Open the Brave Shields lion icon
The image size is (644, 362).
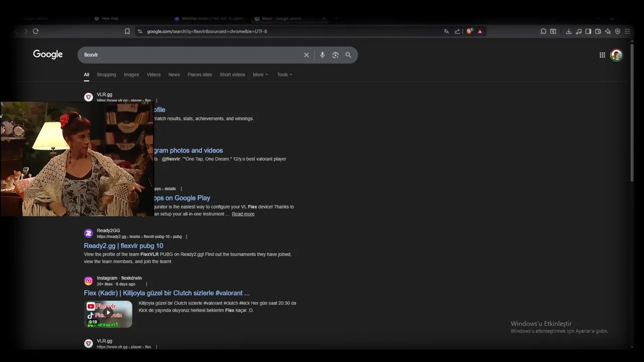click(469, 31)
